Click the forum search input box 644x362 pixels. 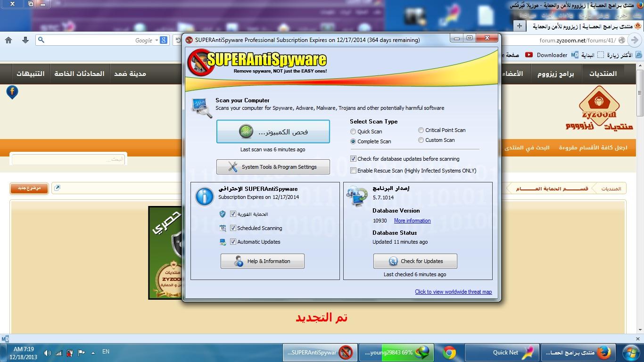[x=68, y=159]
